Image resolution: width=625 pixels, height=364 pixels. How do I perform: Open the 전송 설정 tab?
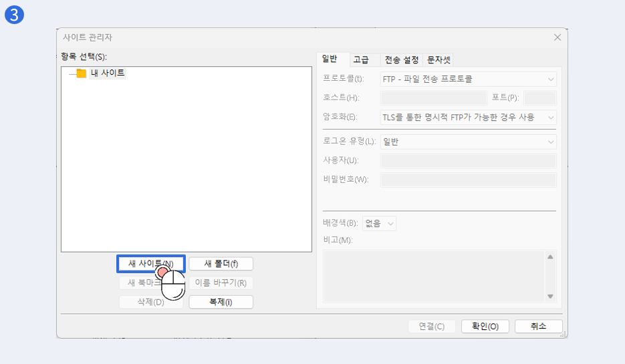[x=401, y=59]
